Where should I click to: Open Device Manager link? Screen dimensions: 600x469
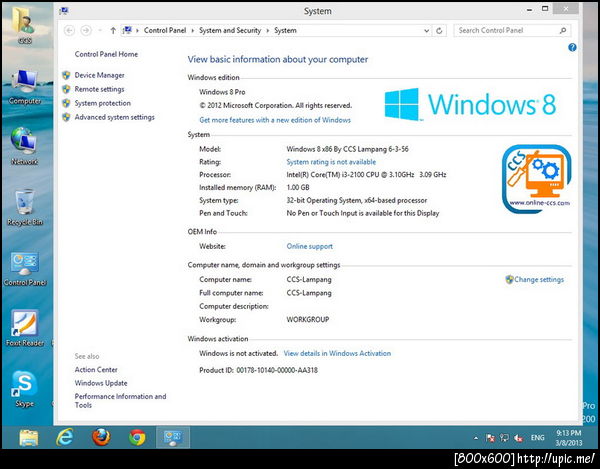click(x=99, y=75)
